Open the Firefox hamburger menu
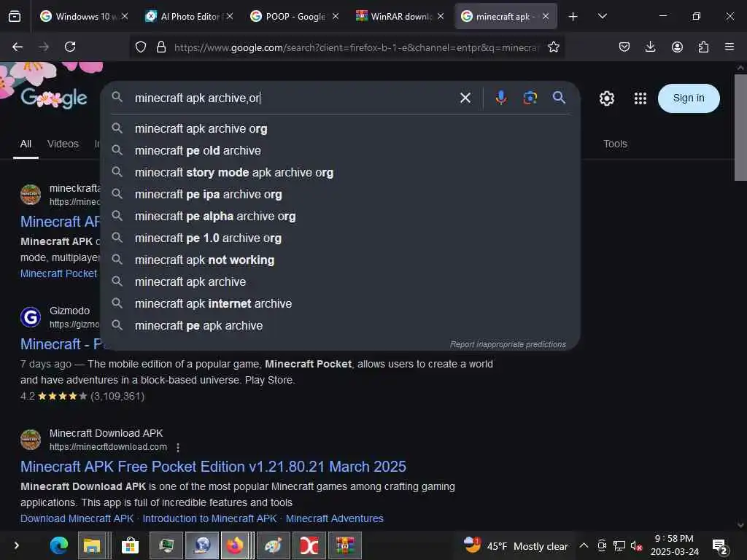The height and width of the screenshot is (560, 747). [x=729, y=47]
